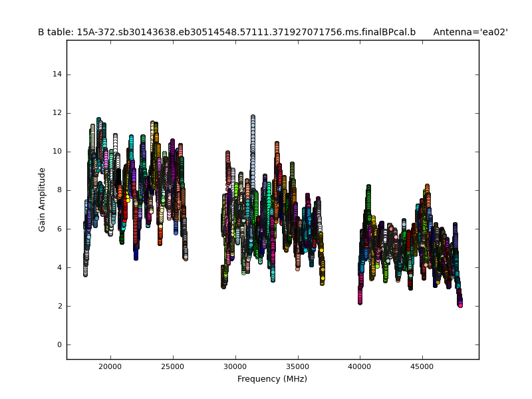Click the last data point near 48000 MHz

click(x=460, y=304)
